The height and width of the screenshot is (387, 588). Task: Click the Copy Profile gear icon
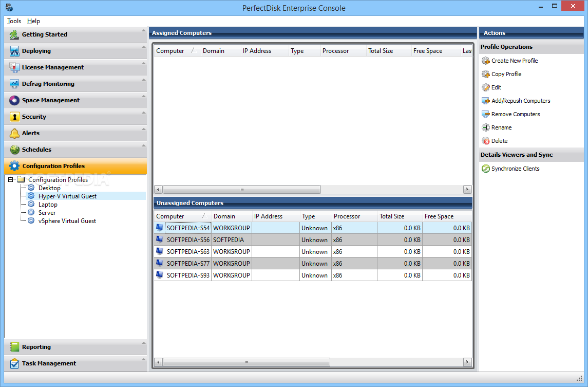486,74
